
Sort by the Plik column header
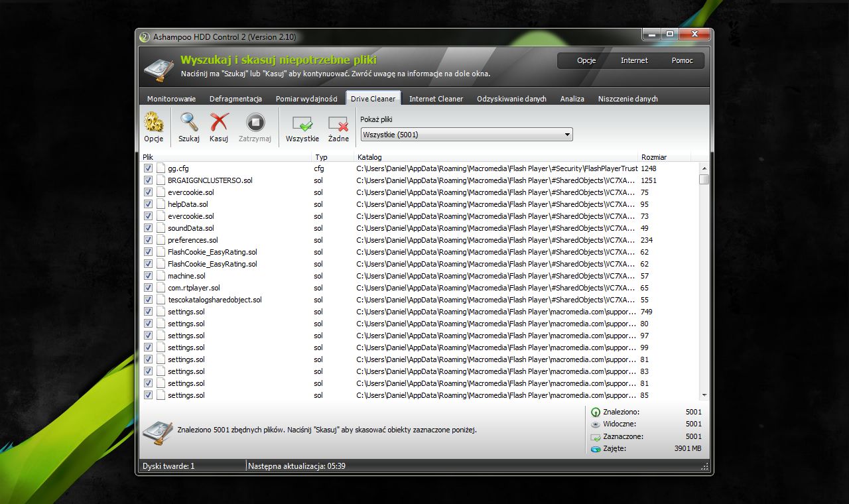[226, 157]
